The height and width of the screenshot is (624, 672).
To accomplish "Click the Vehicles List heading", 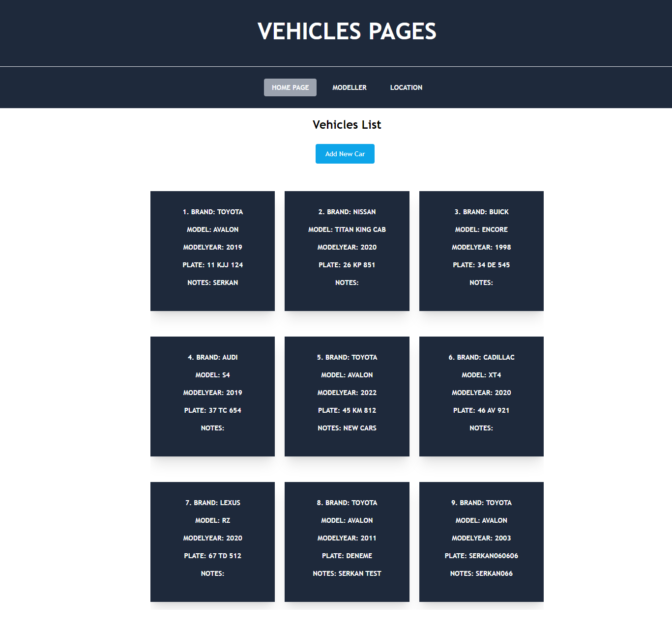I will [x=347, y=125].
